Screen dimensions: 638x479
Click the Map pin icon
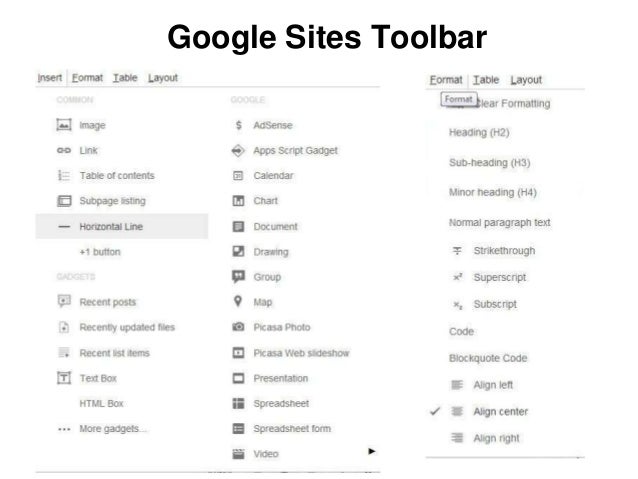[238, 302]
